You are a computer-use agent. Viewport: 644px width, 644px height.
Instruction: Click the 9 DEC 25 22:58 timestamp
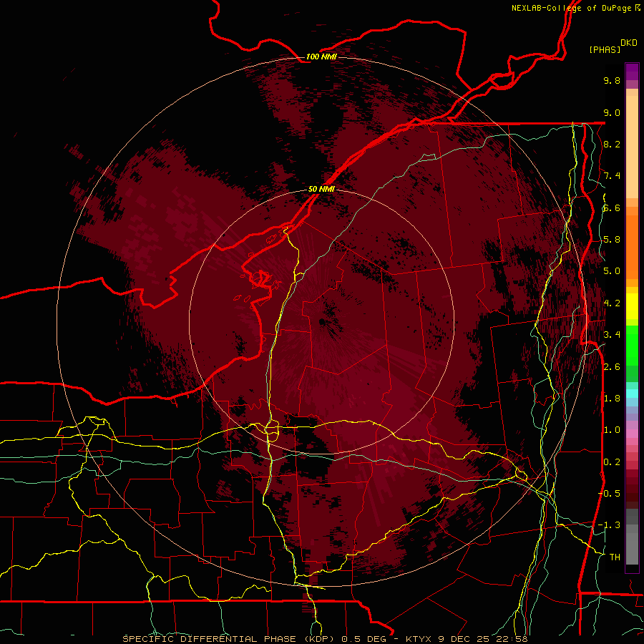click(483, 639)
